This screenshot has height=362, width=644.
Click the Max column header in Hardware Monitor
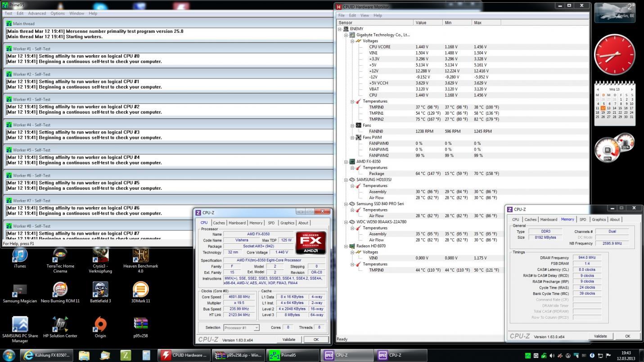click(x=485, y=22)
